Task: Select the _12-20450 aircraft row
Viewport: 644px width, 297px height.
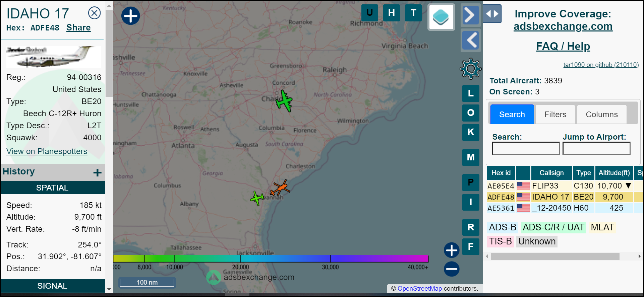Action: tap(565, 208)
